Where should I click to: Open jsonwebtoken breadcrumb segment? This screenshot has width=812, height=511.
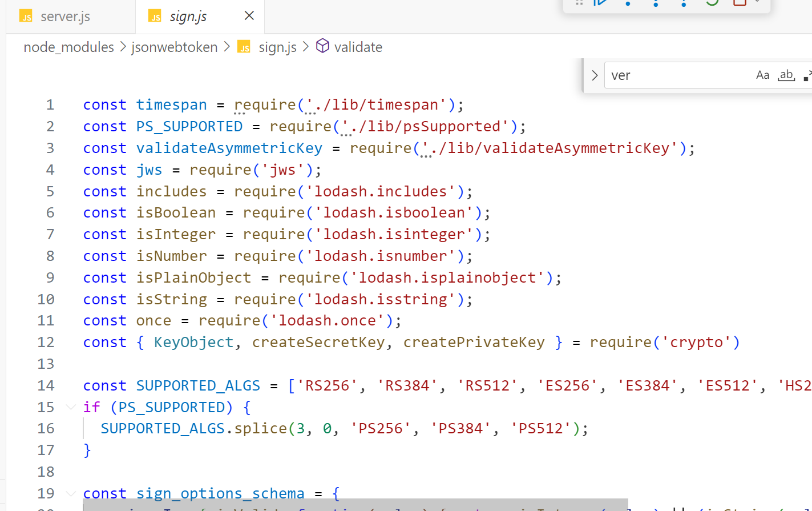[x=175, y=47]
